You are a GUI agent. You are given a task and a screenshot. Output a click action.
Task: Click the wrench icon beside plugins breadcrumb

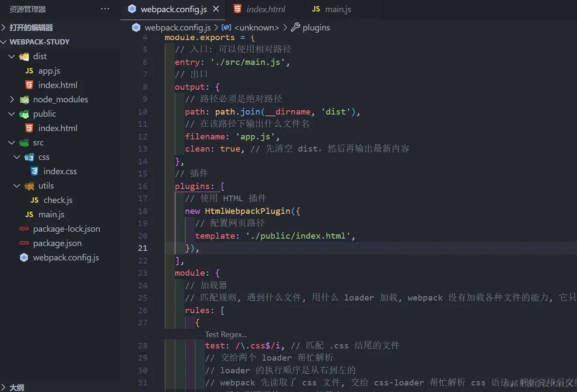(x=295, y=27)
